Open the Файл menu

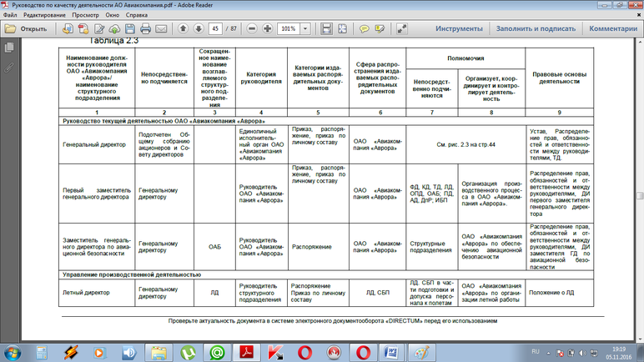point(10,15)
